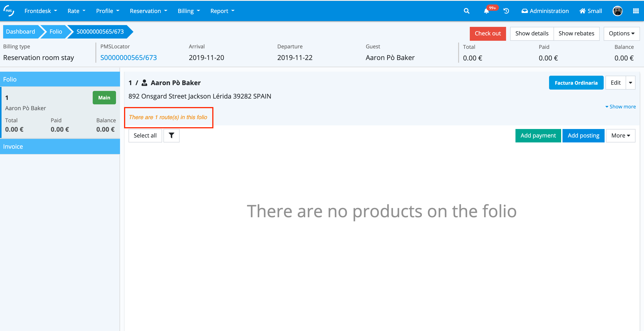Open the Options dropdown
This screenshot has width=644, height=331.
click(621, 34)
